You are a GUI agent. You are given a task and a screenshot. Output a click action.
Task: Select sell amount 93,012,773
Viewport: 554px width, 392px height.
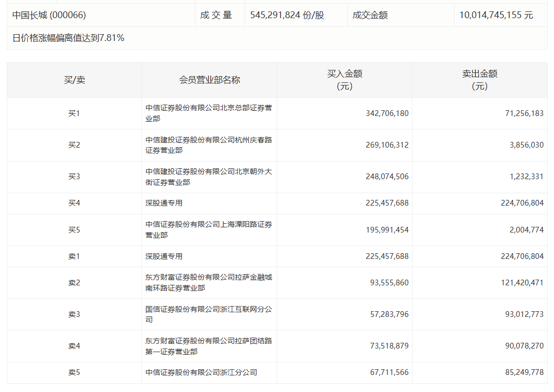coord(524,314)
